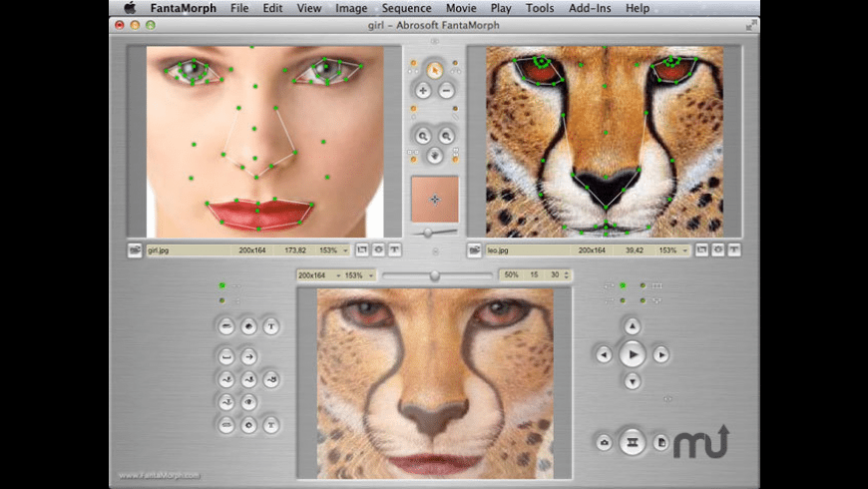Click the T caption icon for leo.jpg
The width and height of the screenshot is (868, 489).
pyautogui.click(x=734, y=250)
